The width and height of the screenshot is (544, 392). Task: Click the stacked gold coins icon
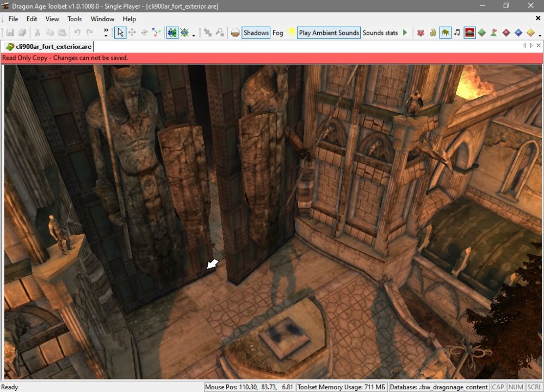click(x=433, y=33)
